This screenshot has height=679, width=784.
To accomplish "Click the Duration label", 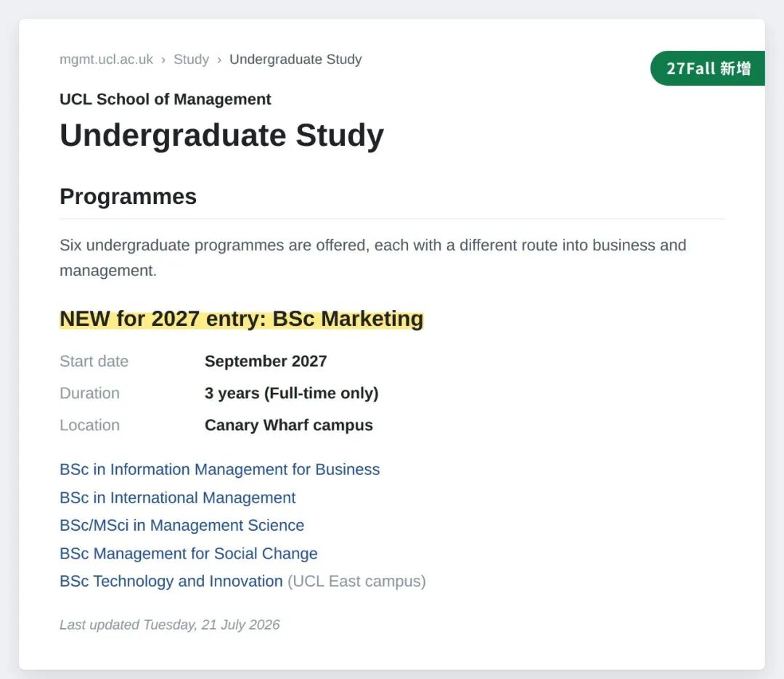I will tap(89, 394).
